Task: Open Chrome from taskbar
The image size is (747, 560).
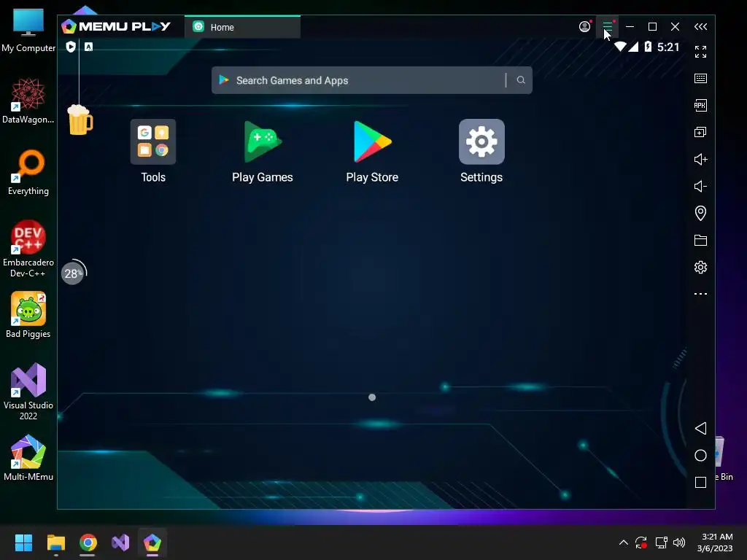Action: [88, 542]
